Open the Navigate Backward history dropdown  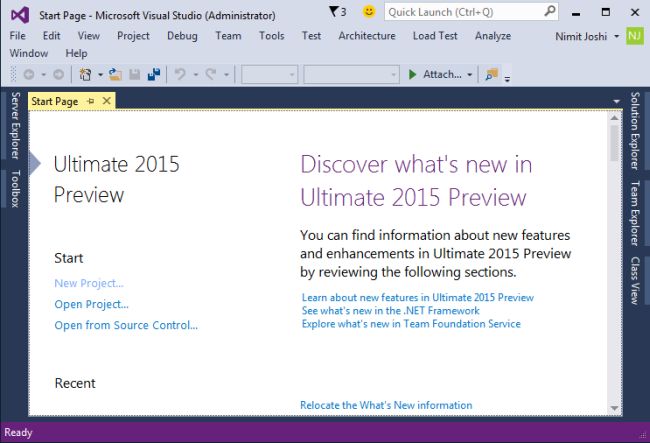44,75
